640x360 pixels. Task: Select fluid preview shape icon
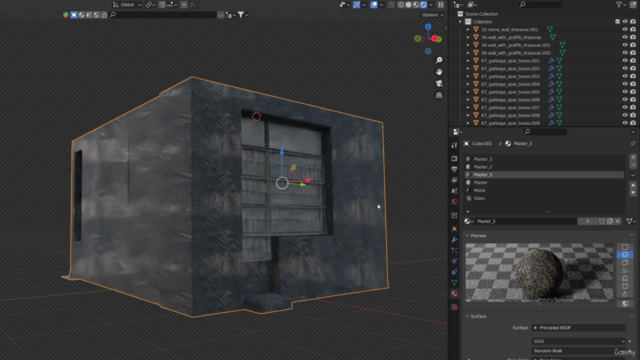coord(624,293)
